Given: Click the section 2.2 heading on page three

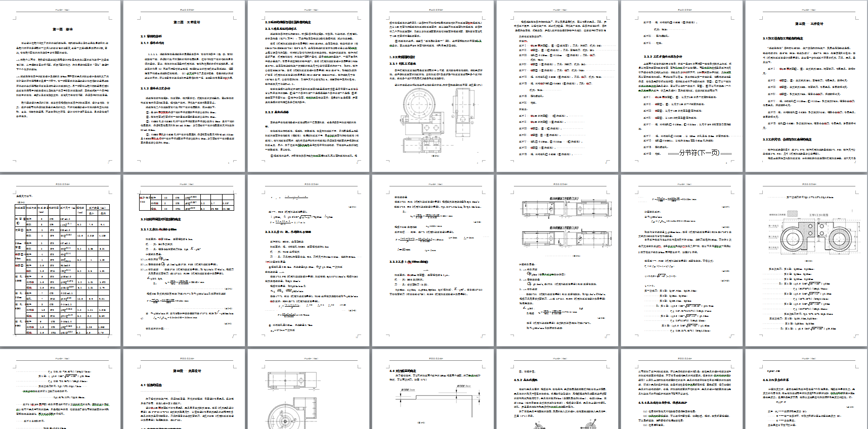Looking at the screenshot, I should tap(288, 22).
